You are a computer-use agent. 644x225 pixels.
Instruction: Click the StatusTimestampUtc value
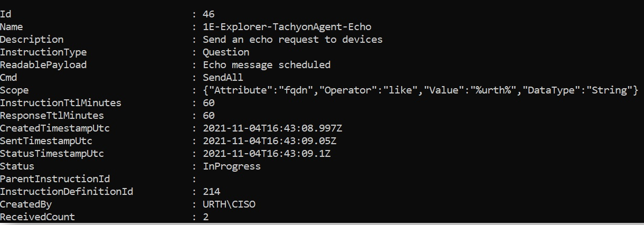click(x=267, y=154)
